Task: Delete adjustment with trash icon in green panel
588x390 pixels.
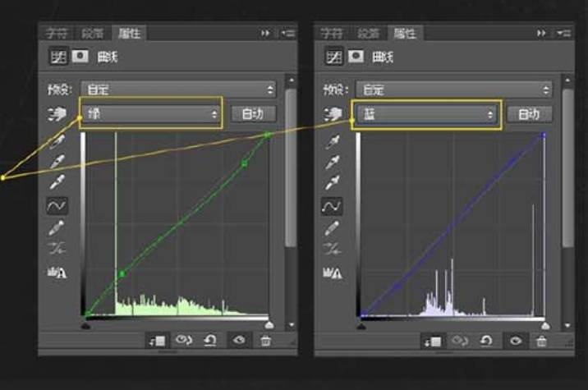Action: click(x=266, y=340)
